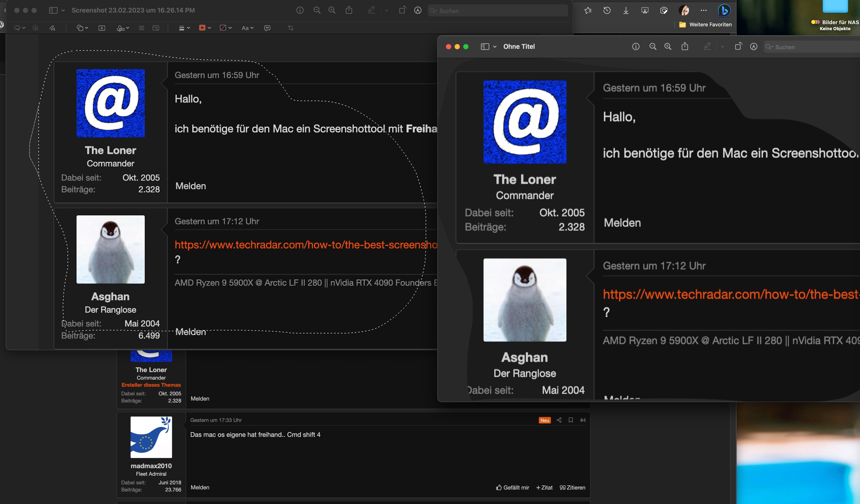
Task: Click the Text box tool
Action: pyautogui.click(x=102, y=28)
